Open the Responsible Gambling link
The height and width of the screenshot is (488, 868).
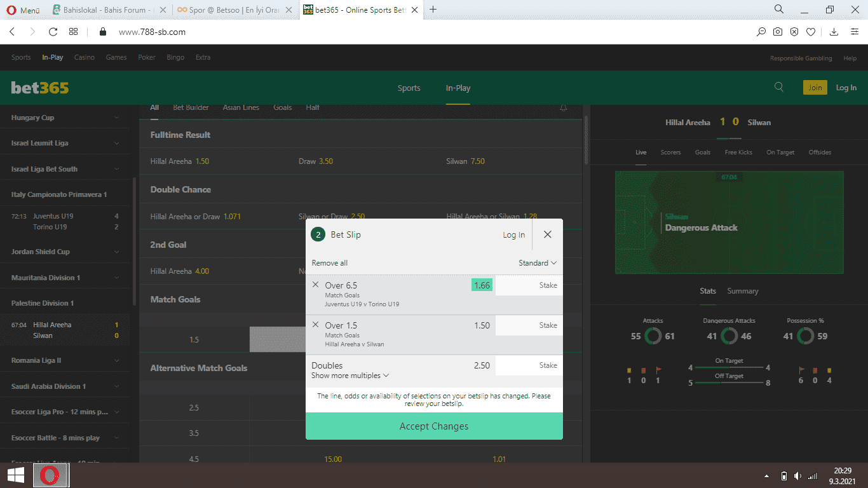[x=801, y=58]
